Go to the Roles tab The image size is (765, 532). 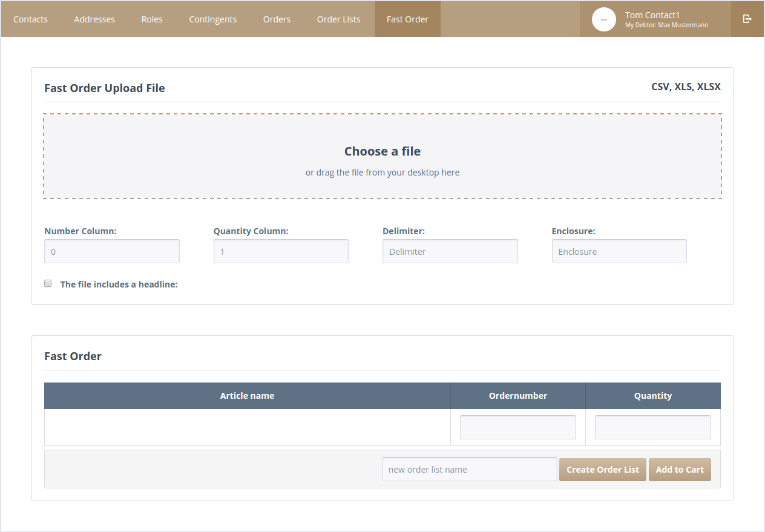click(x=152, y=19)
